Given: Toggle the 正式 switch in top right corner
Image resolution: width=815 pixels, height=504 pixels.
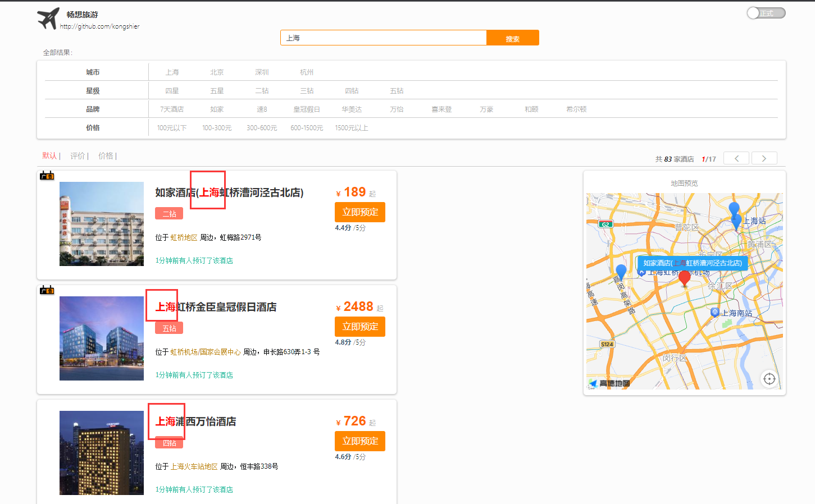Looking at the screenshot, I should (766, 12).
